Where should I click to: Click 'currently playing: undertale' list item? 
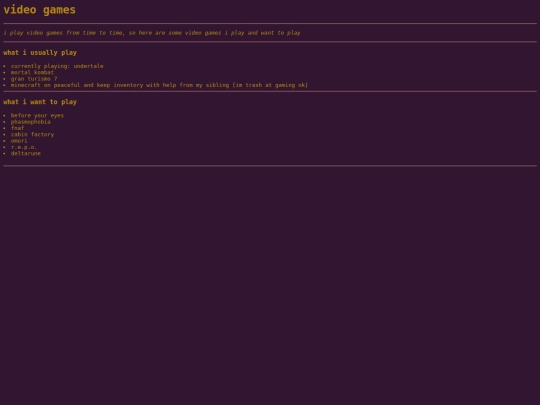point(57,66)
